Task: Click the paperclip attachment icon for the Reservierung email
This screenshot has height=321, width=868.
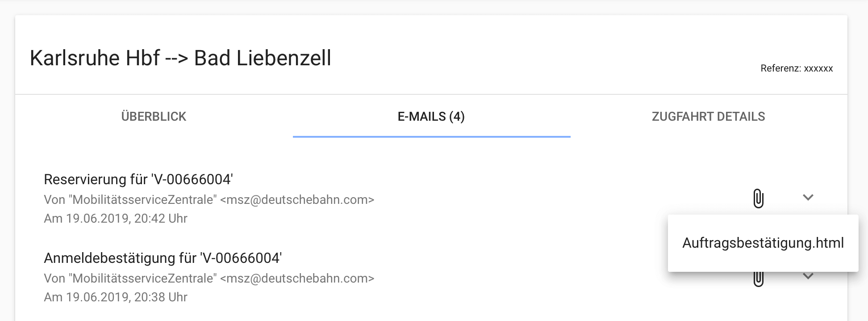Action: point(758,198)
